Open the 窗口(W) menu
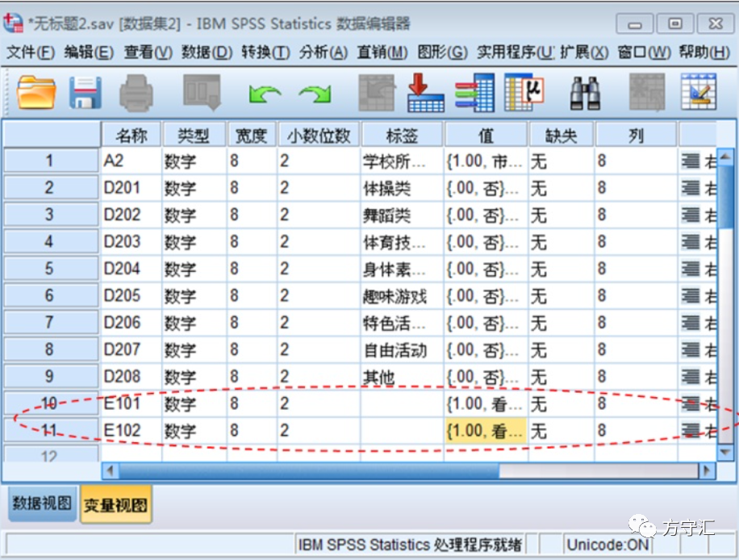The height and width of the screenshot is (560, 739). 645,52
